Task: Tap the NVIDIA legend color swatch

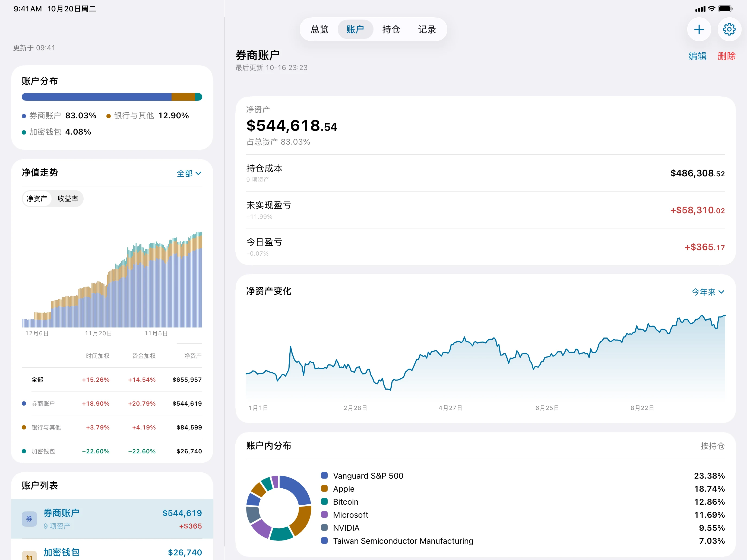Action: (x=324, y=527)
